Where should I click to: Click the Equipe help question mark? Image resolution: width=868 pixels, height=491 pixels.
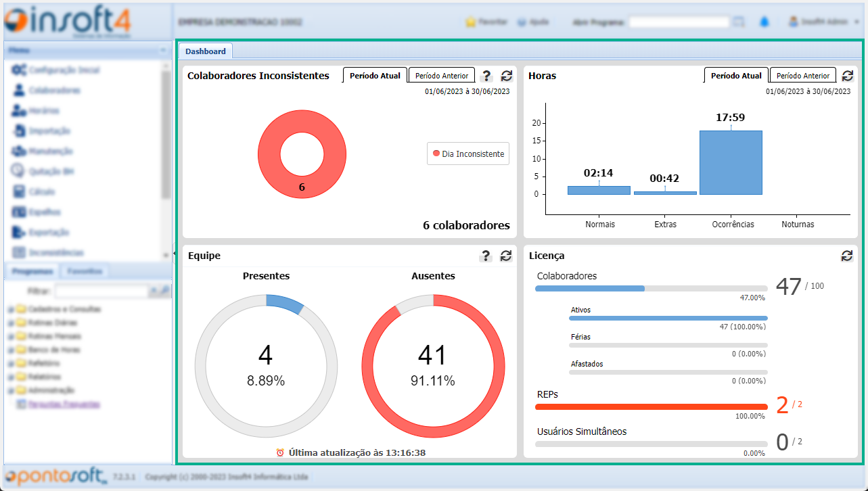[486, 256]
